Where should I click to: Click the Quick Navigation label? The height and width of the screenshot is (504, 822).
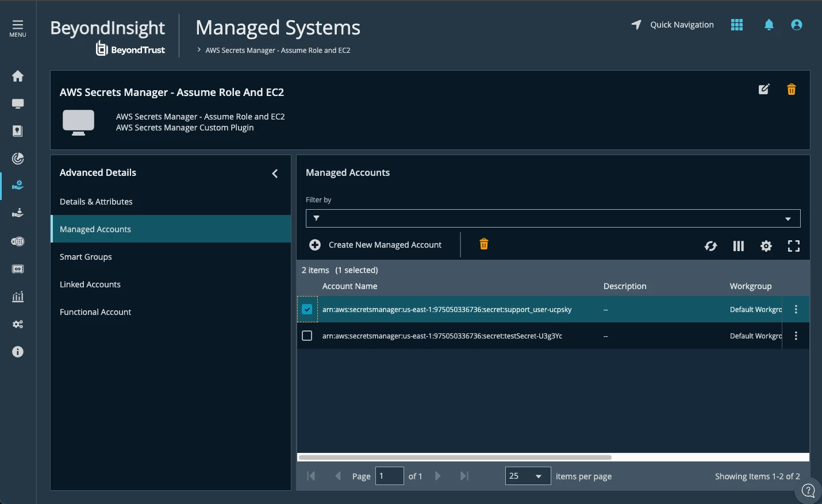pos(682,25)
